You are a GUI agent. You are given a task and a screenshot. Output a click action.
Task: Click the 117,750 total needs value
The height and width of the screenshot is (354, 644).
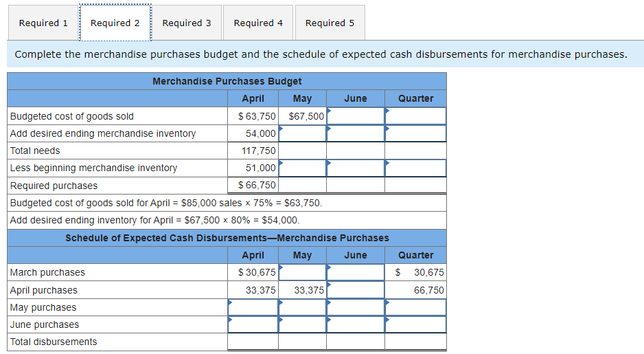click(x=259, y=151)
